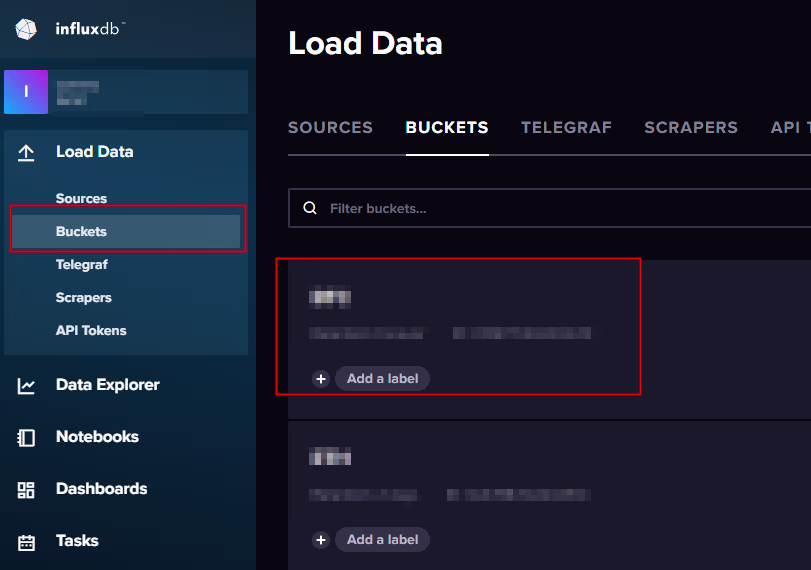The height and width of the screenshot is (570, 811).
Task: Click the InfluxDB logo icon
Action: click(26, 29)
